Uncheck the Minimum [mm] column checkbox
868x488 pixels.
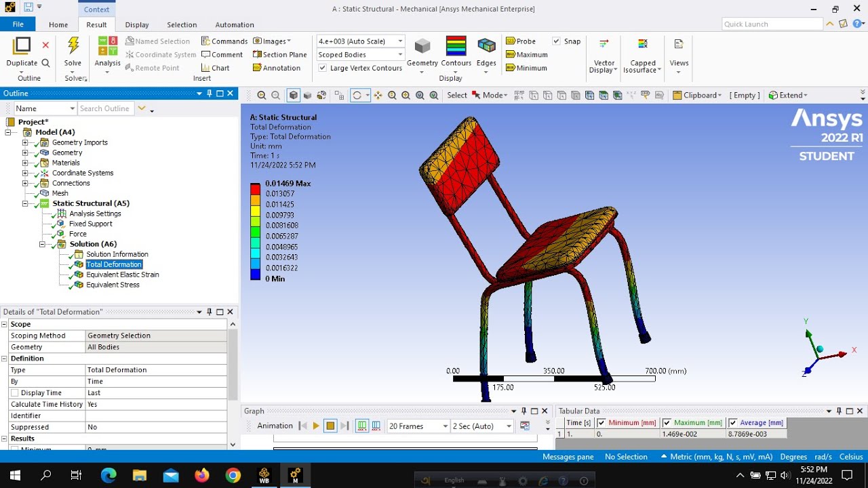coord(601,423)
